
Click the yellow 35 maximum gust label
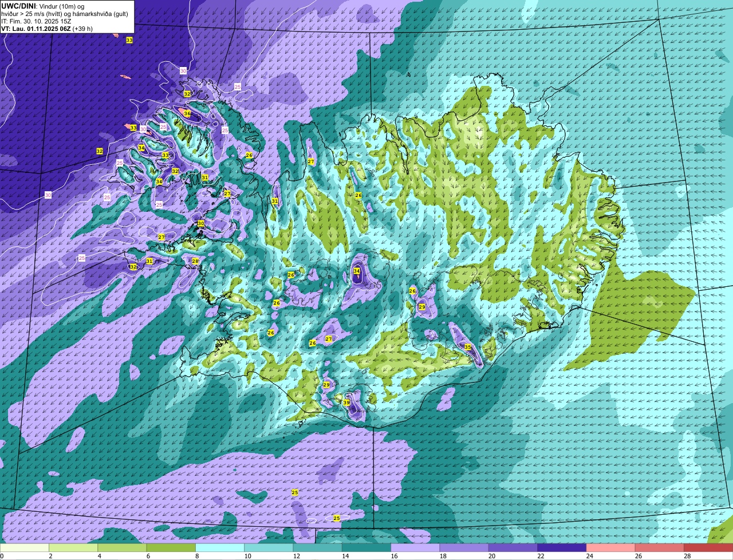[x=468, y=347]
